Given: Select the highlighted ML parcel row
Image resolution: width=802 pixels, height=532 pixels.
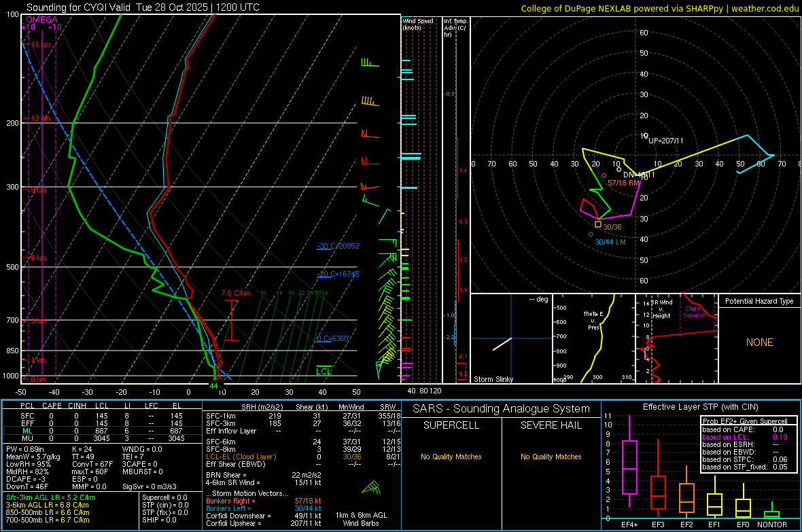Looking at the screenshot, I should (x=102, y=431).
